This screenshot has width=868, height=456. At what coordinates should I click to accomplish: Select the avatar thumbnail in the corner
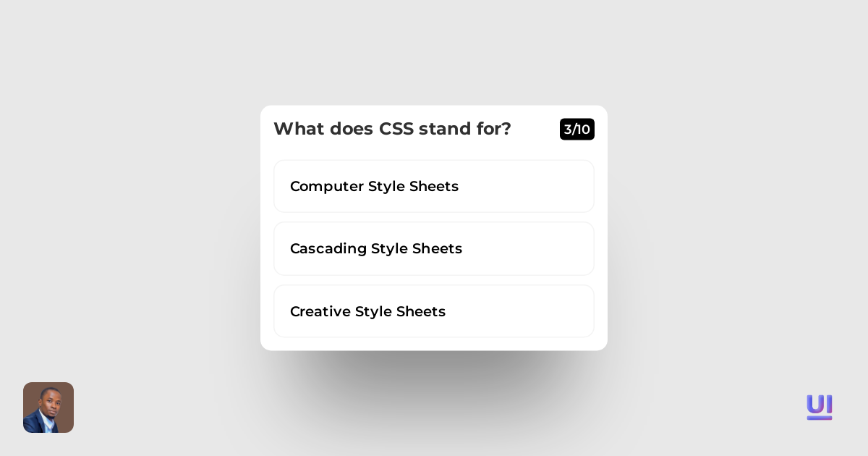pyautogui.click(x=48, y=408)
